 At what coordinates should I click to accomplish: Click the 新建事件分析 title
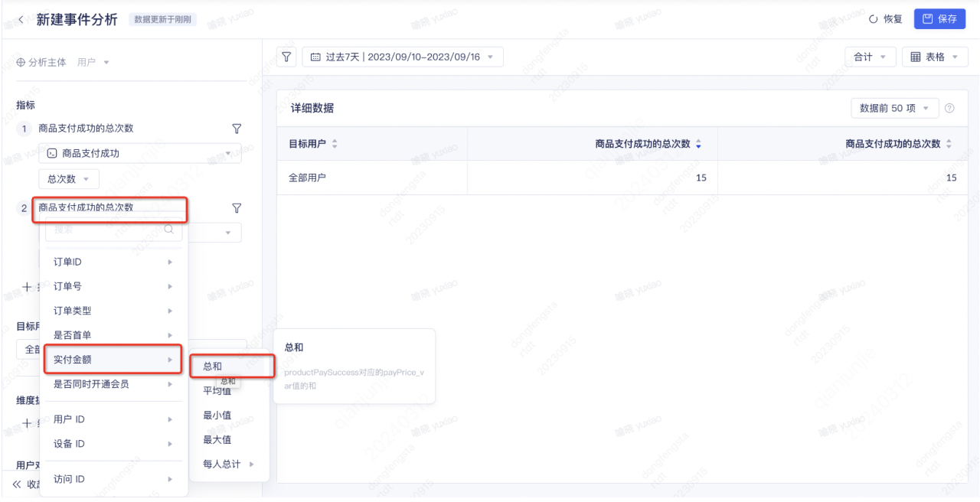point(77,19)
